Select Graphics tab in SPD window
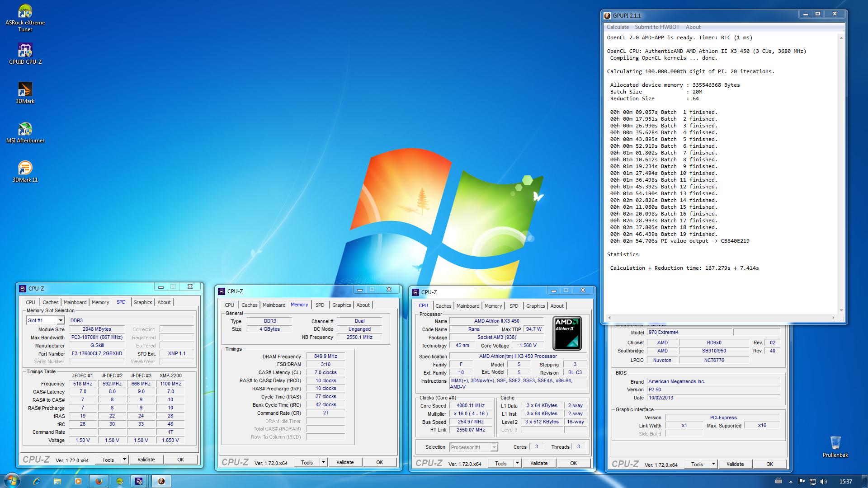The width and height of the screenshot is (868, 488). coord(143,302)
